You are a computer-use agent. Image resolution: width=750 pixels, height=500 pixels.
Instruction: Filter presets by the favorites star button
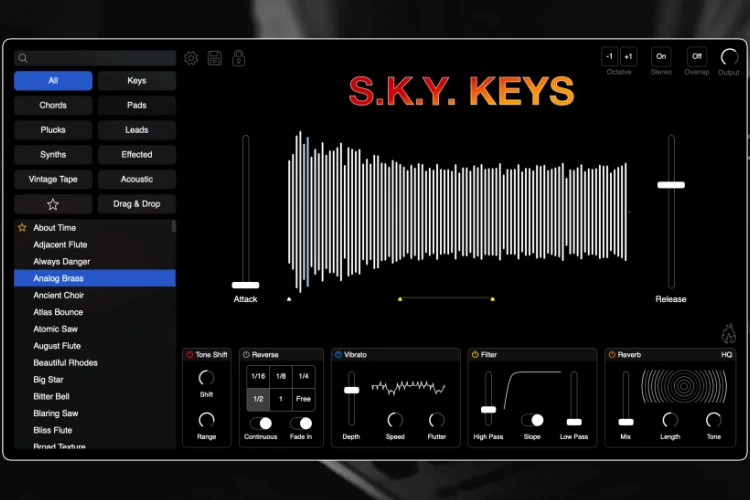[x=53, y=204]
